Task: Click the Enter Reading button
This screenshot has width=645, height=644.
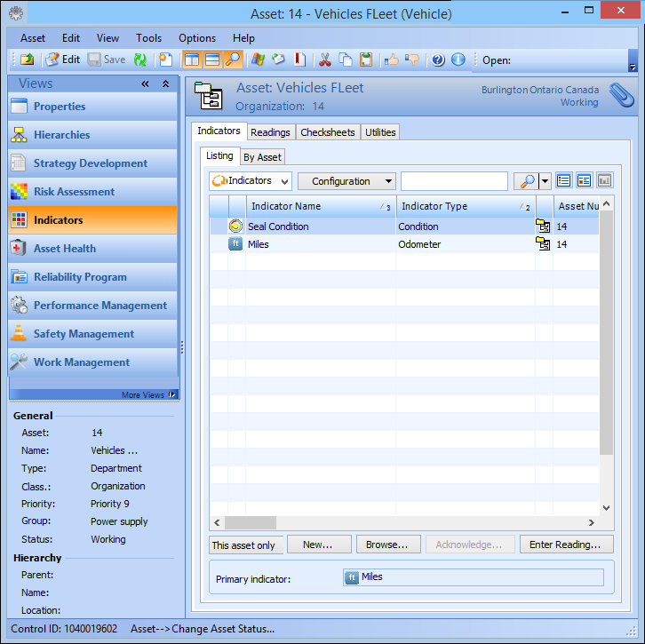Action: pyautogui.click(x=565, y=545)
